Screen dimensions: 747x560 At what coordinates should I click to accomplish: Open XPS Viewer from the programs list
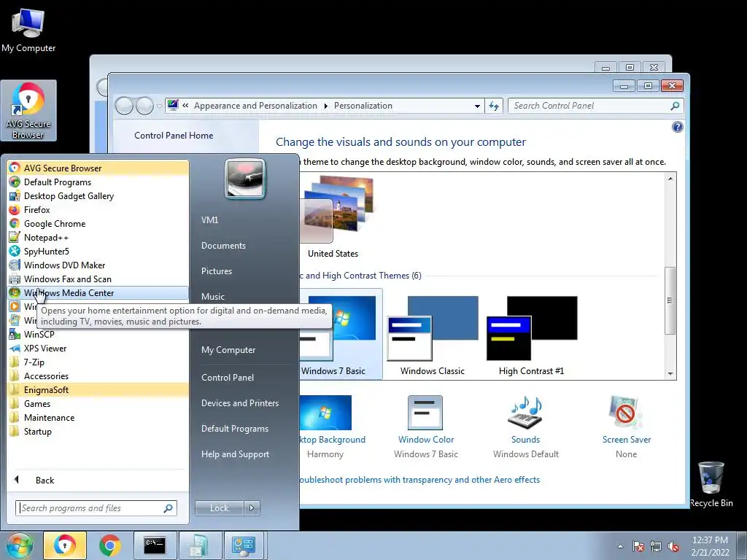tap(98, 348)
